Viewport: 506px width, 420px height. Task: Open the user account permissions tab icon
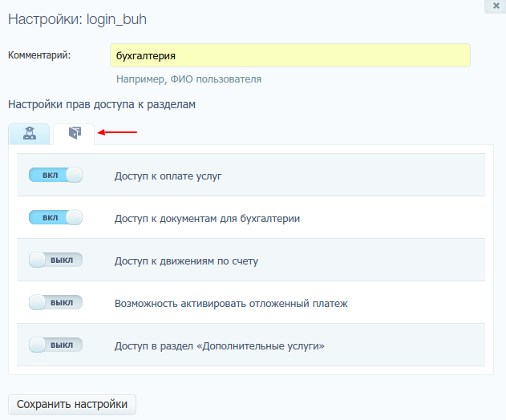click(29, 134)
